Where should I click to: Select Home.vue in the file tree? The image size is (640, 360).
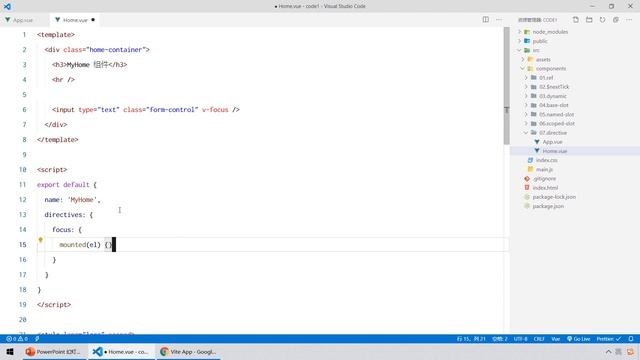point(555,151)
